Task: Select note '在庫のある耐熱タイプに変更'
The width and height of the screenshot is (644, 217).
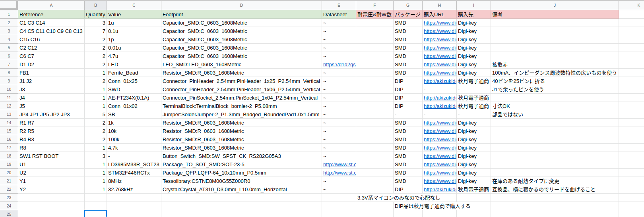Action: point(555,181)
